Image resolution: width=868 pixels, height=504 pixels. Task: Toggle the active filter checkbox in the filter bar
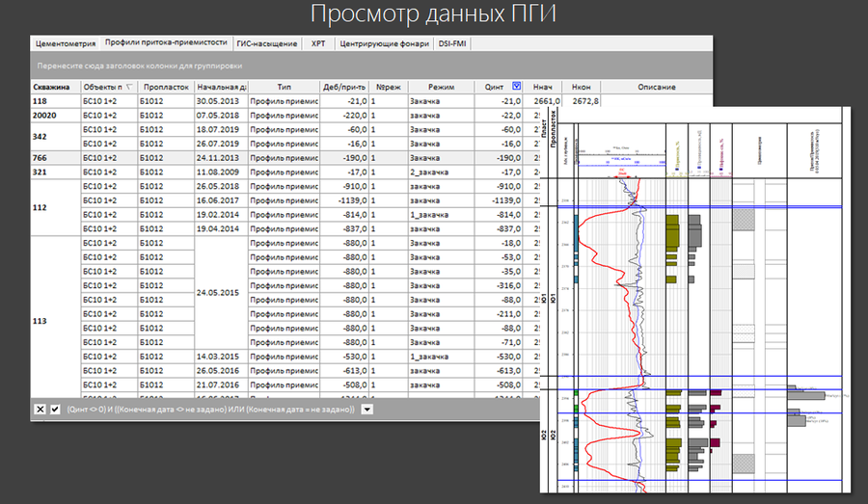pyautogui.click(x=55, y=410)
